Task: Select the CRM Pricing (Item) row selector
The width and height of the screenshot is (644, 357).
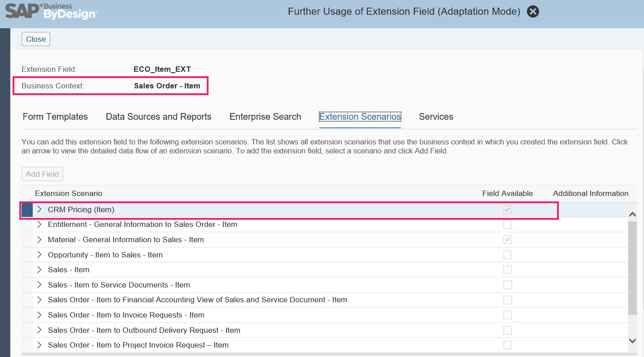Action: (27, 210)
